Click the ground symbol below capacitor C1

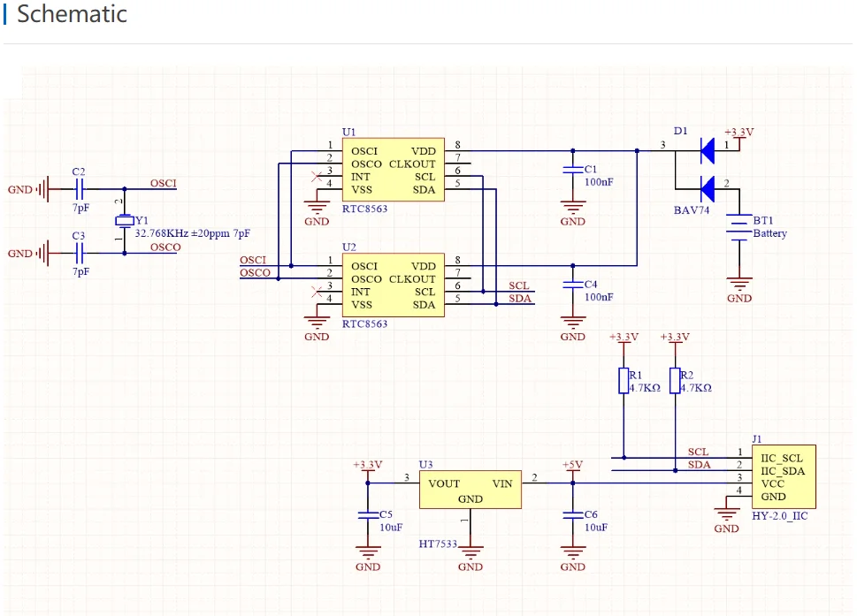click(573, 208)
